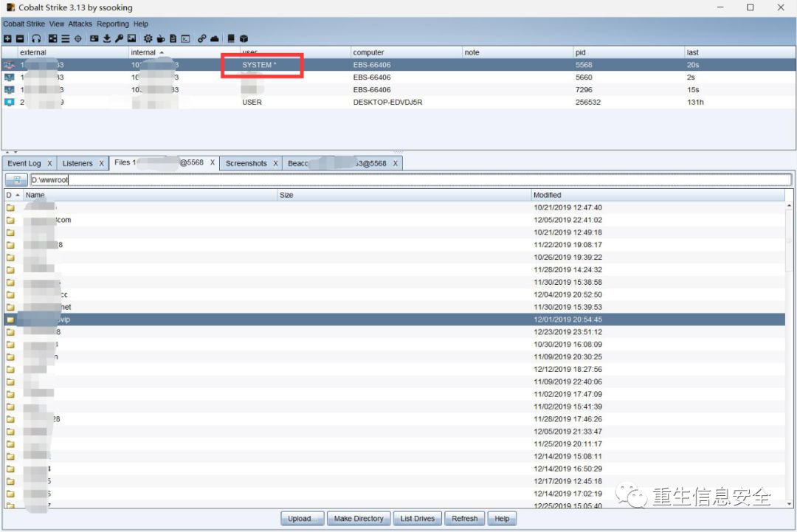
Task: Click folder icon of row modified 12/05/2019 22:41:02
Action: pos(10,220)
